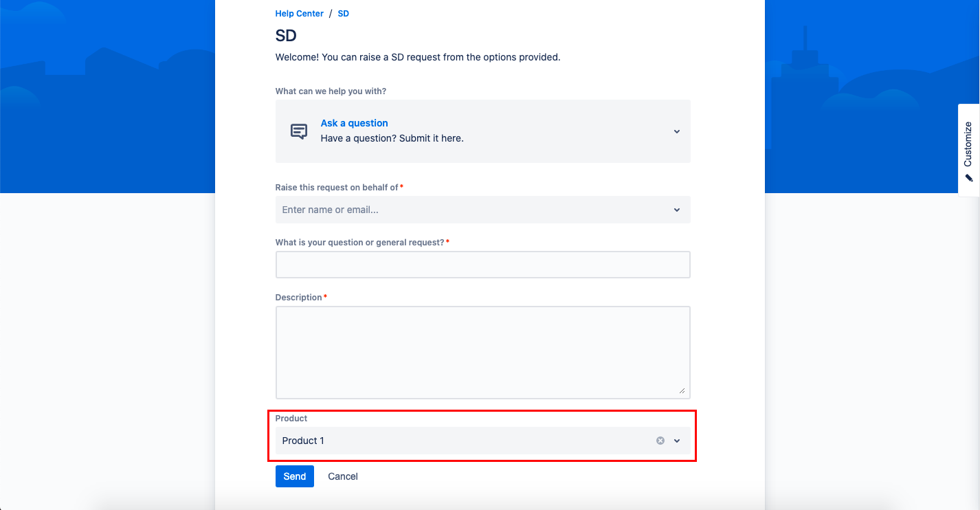Click the chat bubble request type icon
This screenshot has width=980, height=510.
point(298,131)
